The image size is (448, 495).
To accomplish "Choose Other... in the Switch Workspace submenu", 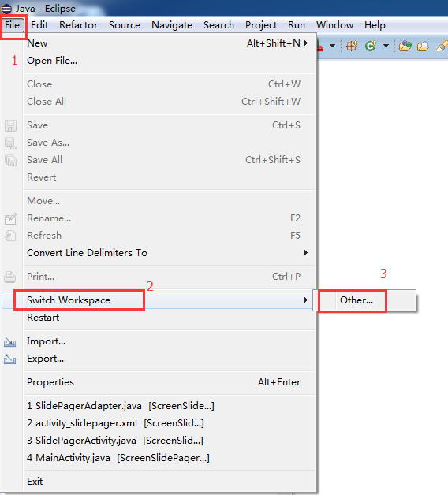I will (364, 300).
